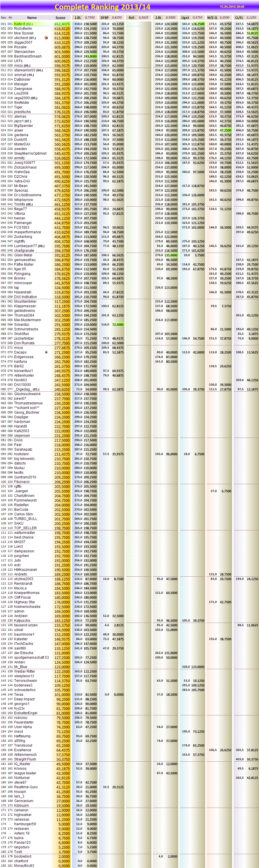Click the green '243,0000' cell of BackhandSmash
The width and height of the screenshot is (259, 868).
point(90,57)
